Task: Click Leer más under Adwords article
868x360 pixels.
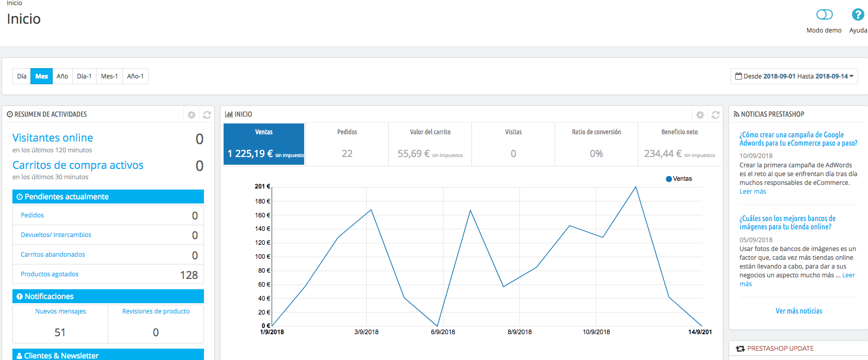Action: 753,192
